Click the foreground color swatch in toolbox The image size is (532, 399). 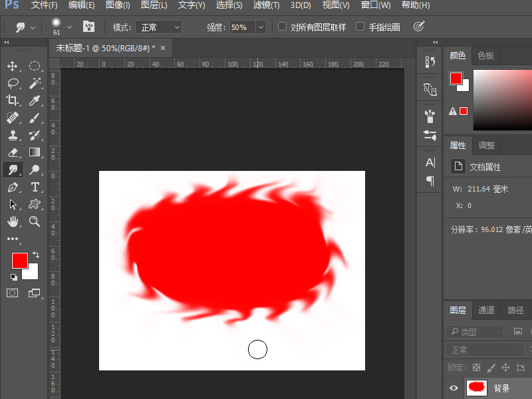pos(19,259)
